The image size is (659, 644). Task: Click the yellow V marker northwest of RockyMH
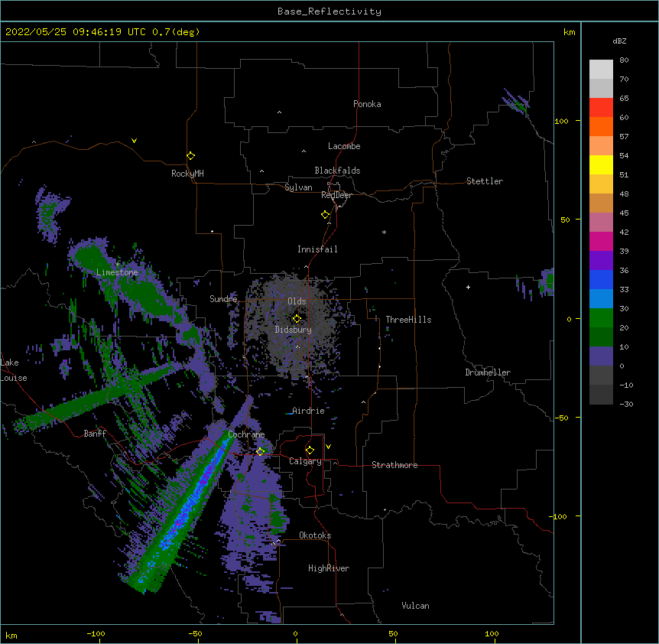134,141
